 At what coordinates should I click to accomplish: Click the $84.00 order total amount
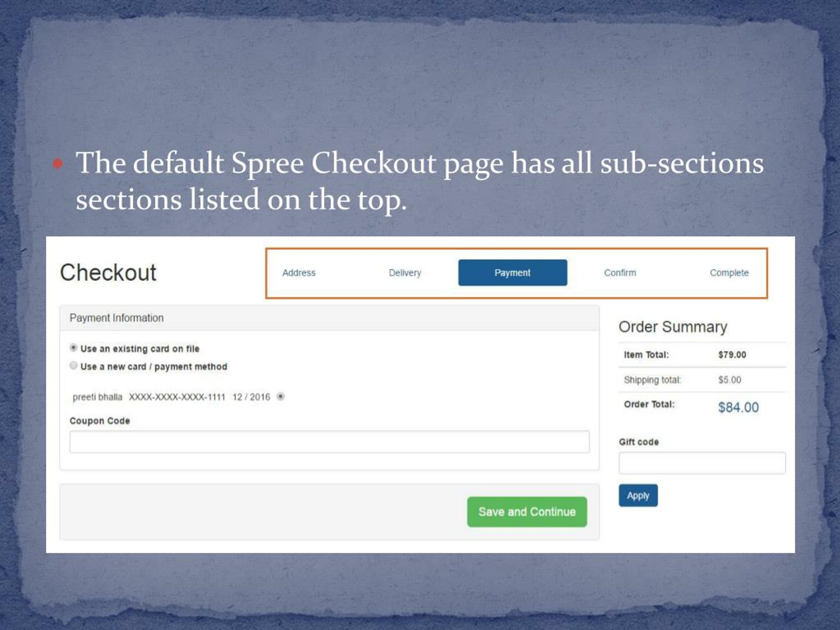pos(738,408)
